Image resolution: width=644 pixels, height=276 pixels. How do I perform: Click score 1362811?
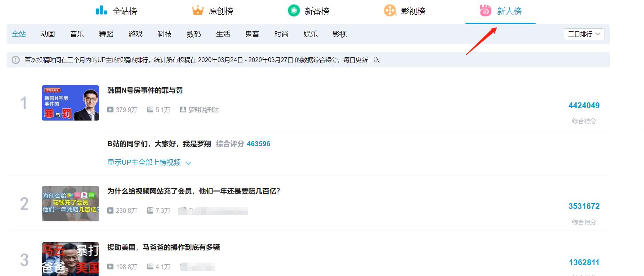584,262
